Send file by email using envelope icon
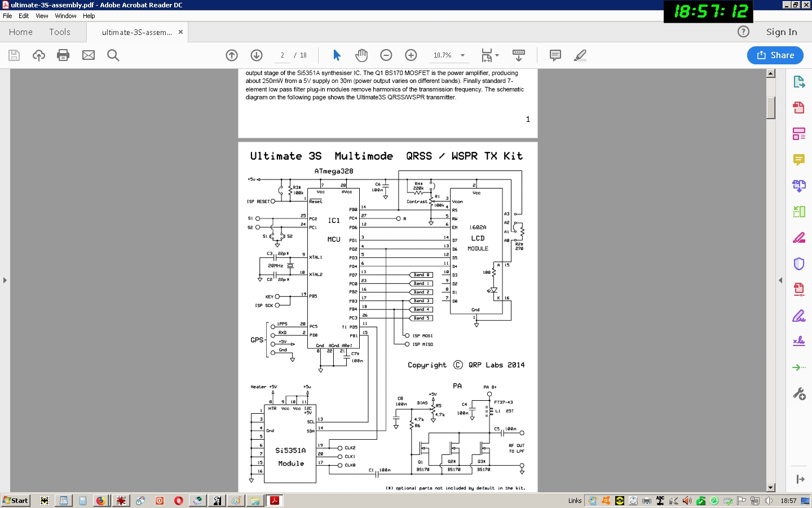The height and width of the screenshot is (508, 812). 89,55
